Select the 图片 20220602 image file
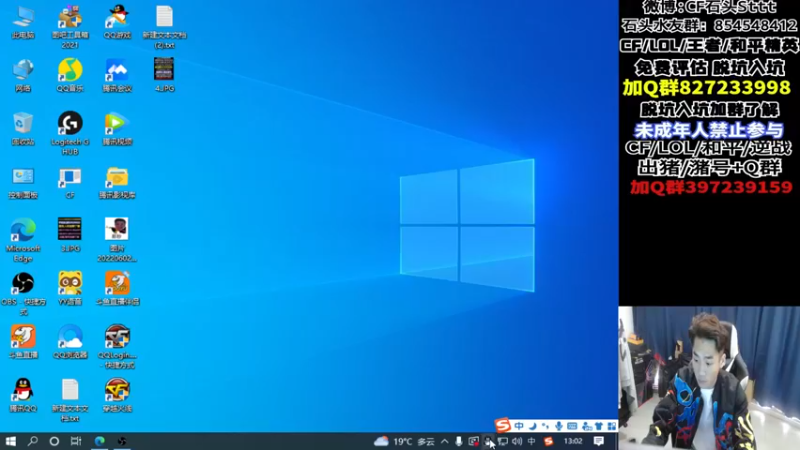 click(x=117, y=240)
